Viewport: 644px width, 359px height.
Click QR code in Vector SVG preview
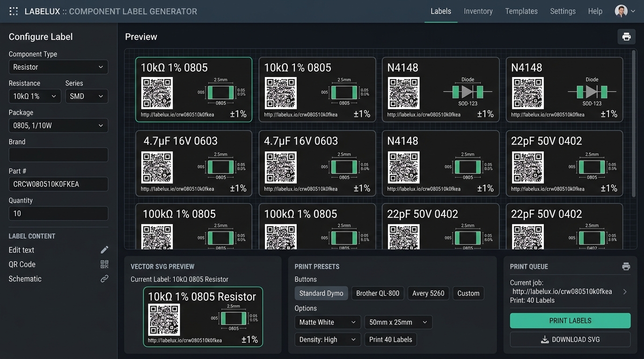[164, 320]
